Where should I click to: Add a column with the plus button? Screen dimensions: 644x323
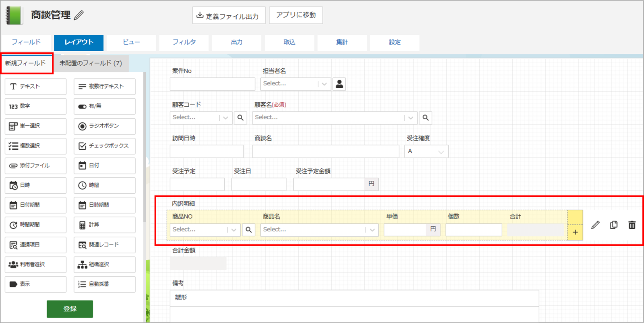point(575,232)
